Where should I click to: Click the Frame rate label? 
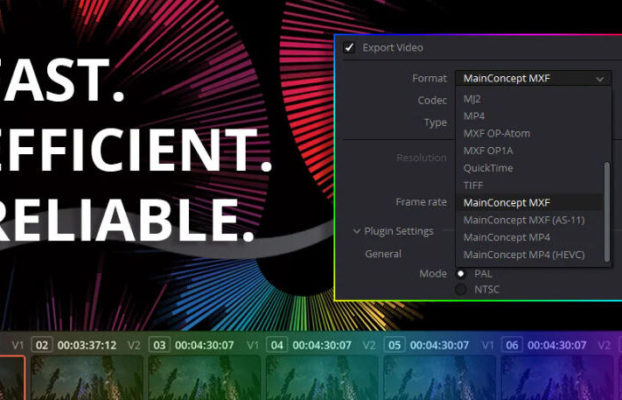[x=421, y=202]
